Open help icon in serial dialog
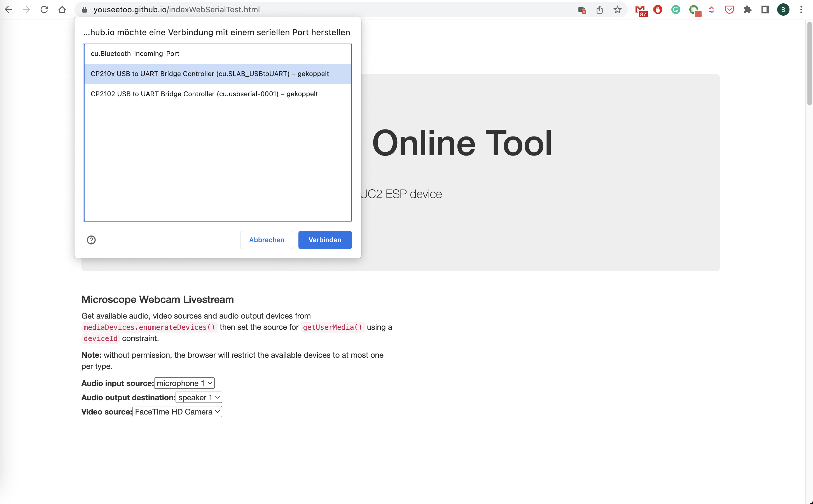This screenshot has height=504, width=813. (x=91, y=240)
